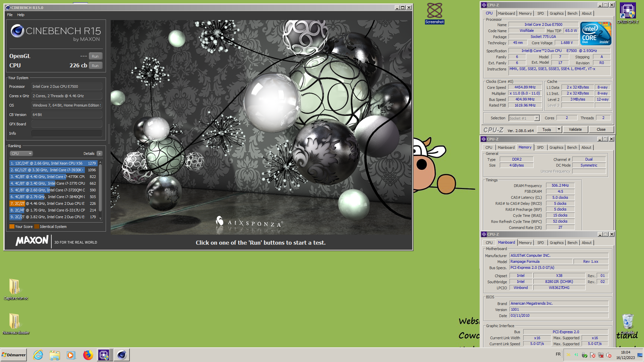The height and width of the screenshot is (362, 644).
Task: Select ranking row 7 Core 2 Duo 4.46 GHz
Action: (53, 203)
